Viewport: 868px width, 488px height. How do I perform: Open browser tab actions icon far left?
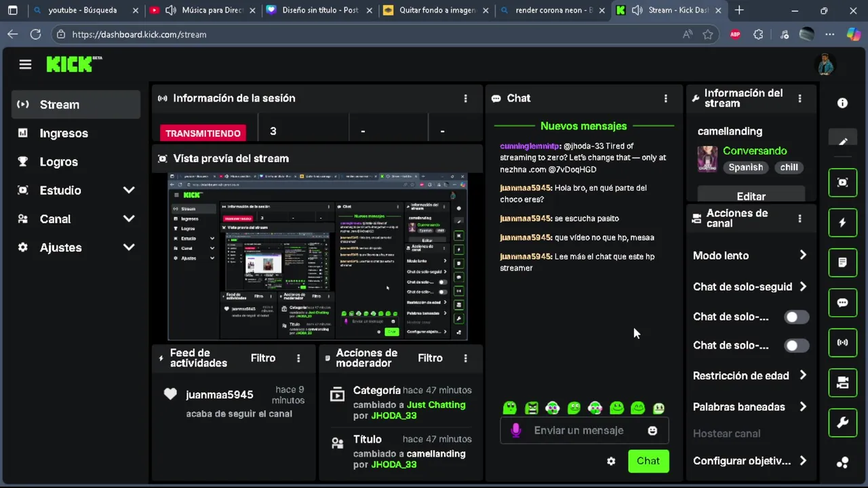click(x=13, y=10)
